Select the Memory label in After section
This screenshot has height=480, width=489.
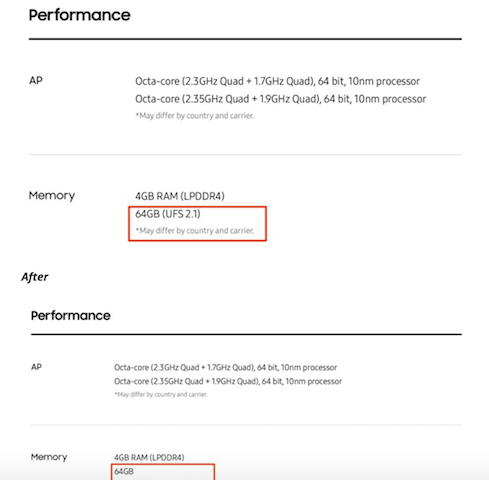pyautogui.click(x=49, y=457)
